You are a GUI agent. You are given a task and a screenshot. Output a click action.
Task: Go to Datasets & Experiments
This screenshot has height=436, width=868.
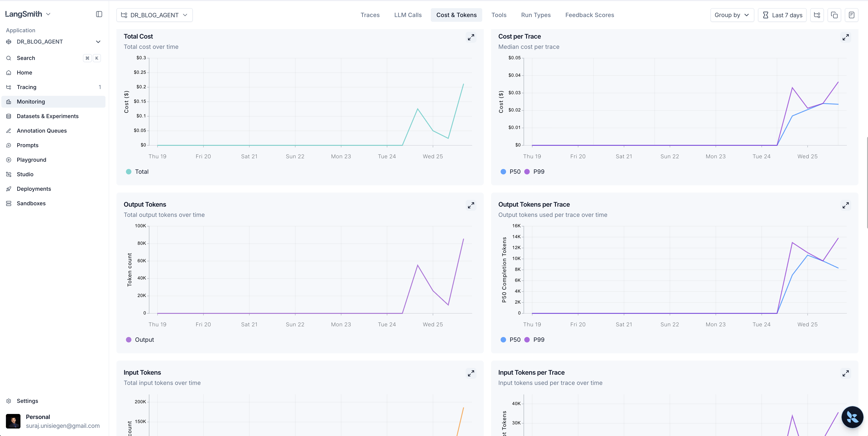click(x=48, y=116)
